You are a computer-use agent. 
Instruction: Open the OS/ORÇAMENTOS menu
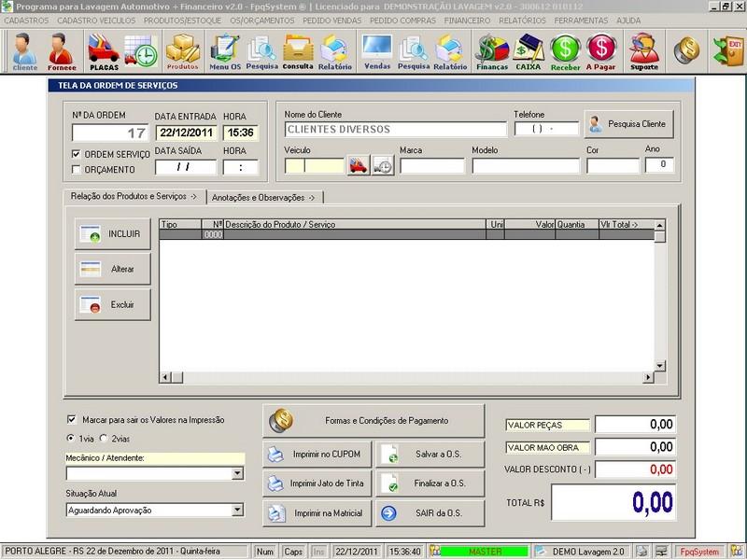pos(262,21)
